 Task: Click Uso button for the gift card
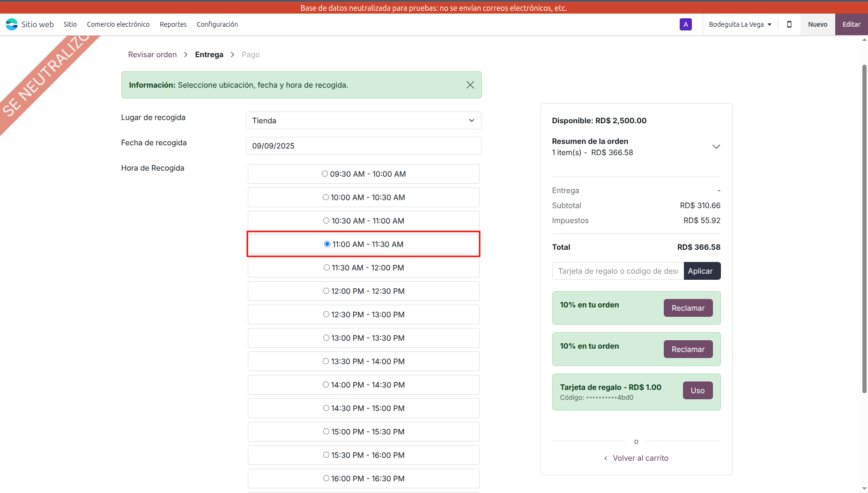(x=697, y=390)
